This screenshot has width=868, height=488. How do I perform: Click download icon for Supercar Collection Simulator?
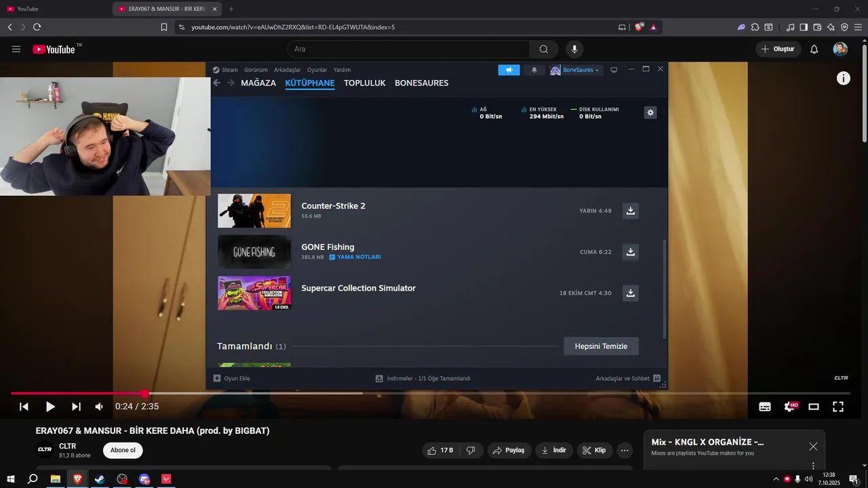pyautogui.click(x=631, y=293)
